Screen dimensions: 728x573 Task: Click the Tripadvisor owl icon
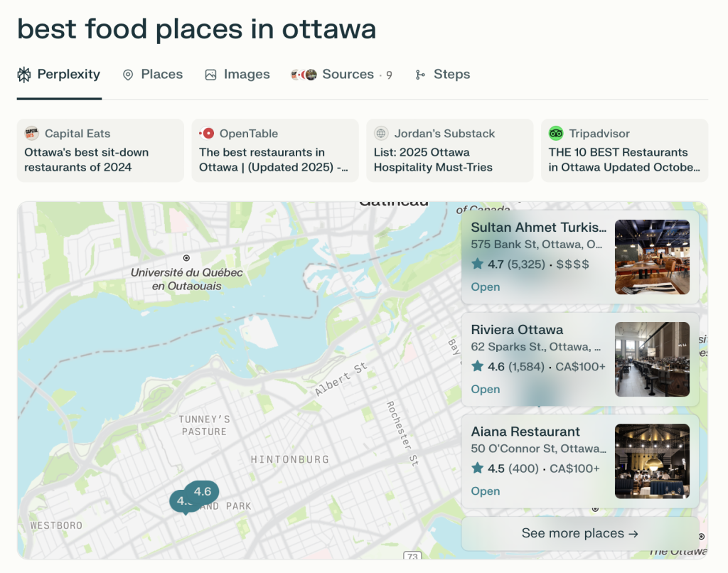point(556,134)
